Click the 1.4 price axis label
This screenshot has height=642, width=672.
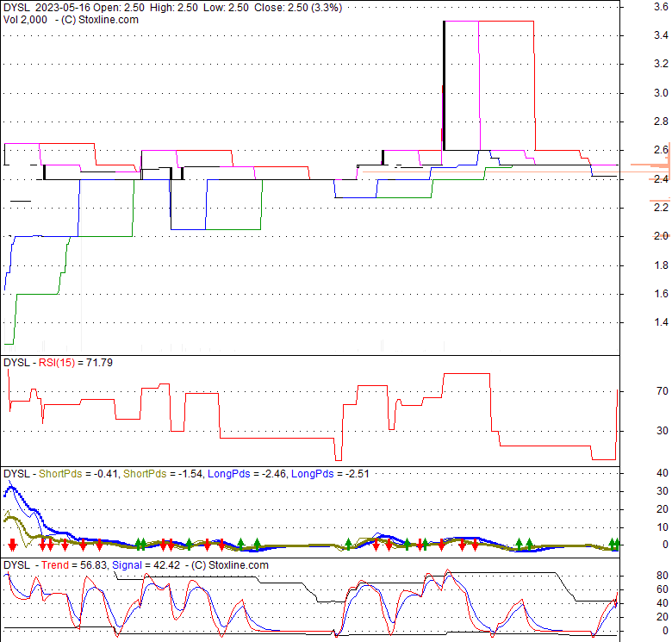[x=661, y=322]
